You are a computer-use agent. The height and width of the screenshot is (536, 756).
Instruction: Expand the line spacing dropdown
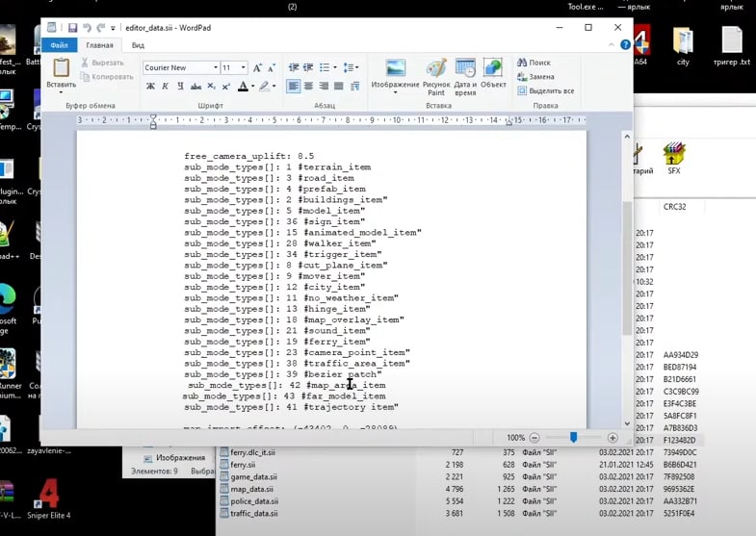pos(357,67)
